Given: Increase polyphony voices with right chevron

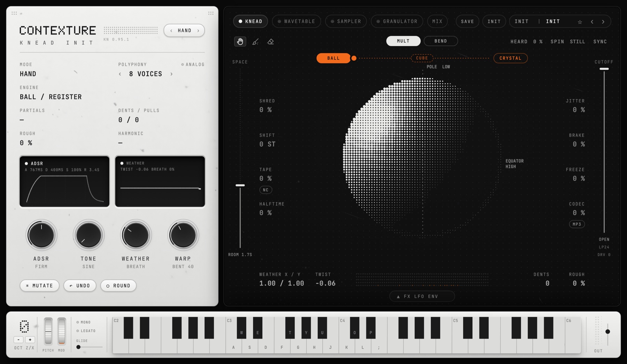Looking at the screenshot, I should pyautogui.click(x=171, y=74).
